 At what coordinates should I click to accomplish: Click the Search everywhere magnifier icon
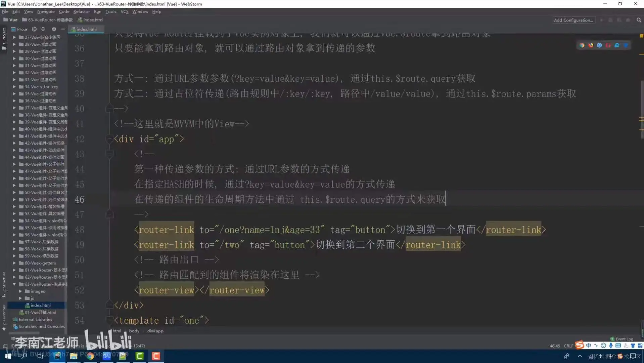638,20
